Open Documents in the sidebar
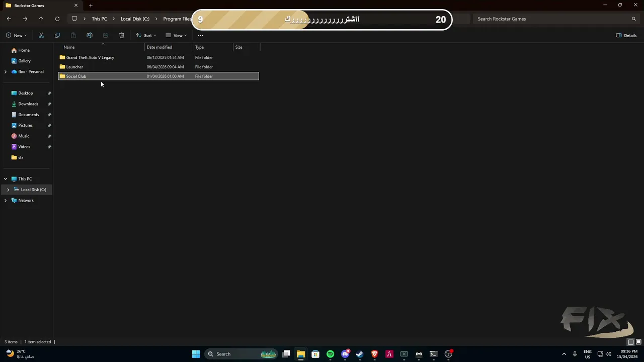The width and height of the screenshot is (644, 362). coord(28,115)
